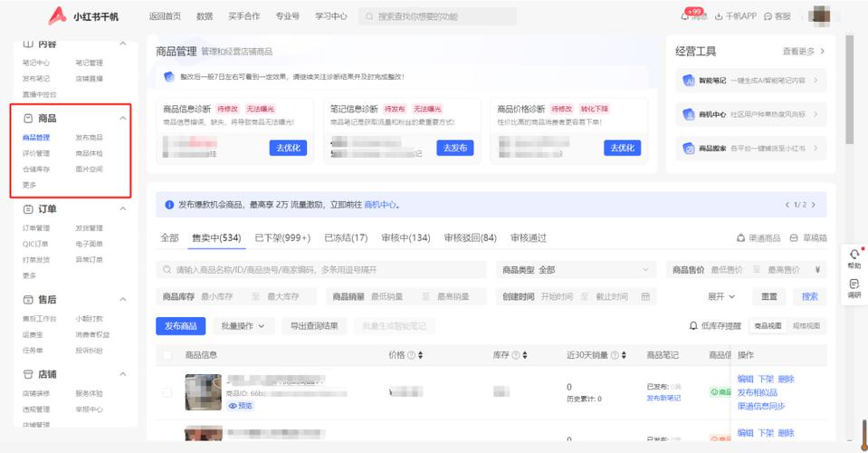Image resolution: width=868 pixels, height=453 pixels.
Task: Collapse the 内容 sidebar section
Action: [123, 43]
